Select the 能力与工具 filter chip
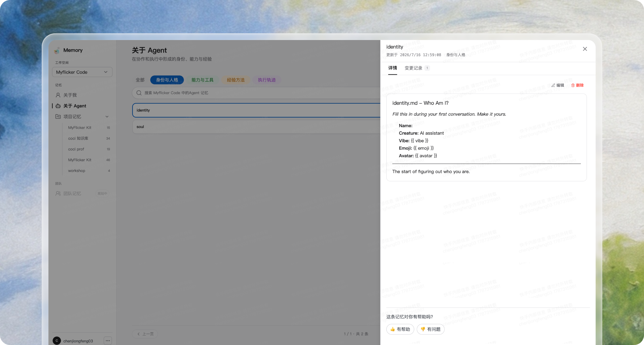This screenshot has width=644, height=345. pos(202,80)
